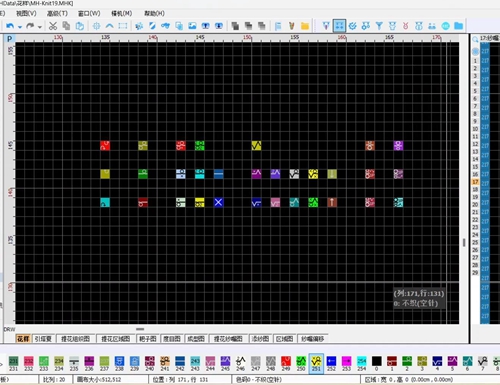Open the Undo history dropdown arrow

(20, 27)
